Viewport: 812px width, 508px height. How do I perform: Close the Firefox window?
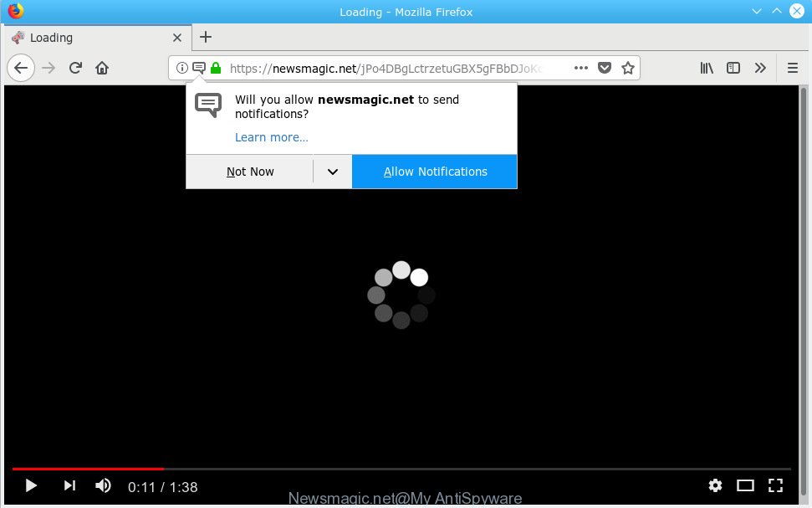pos(797,11)
